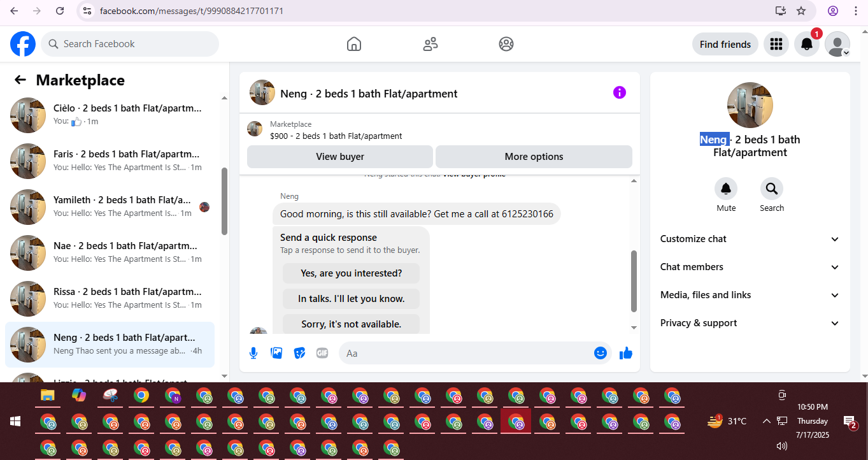Click the message thread scrollbar thumb
Screen dimensions: 868x460
(x=634, y=281)
